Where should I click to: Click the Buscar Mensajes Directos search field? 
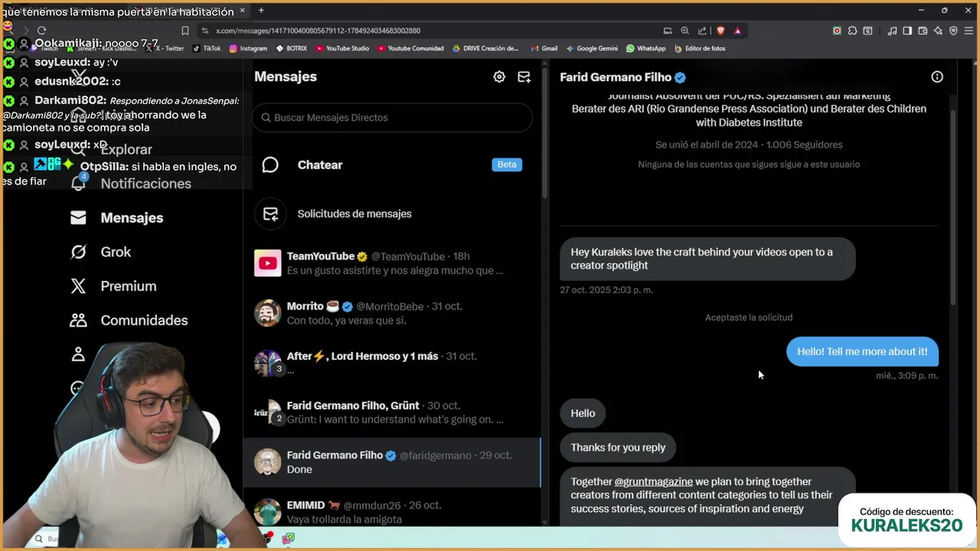[x=392, y=118]
